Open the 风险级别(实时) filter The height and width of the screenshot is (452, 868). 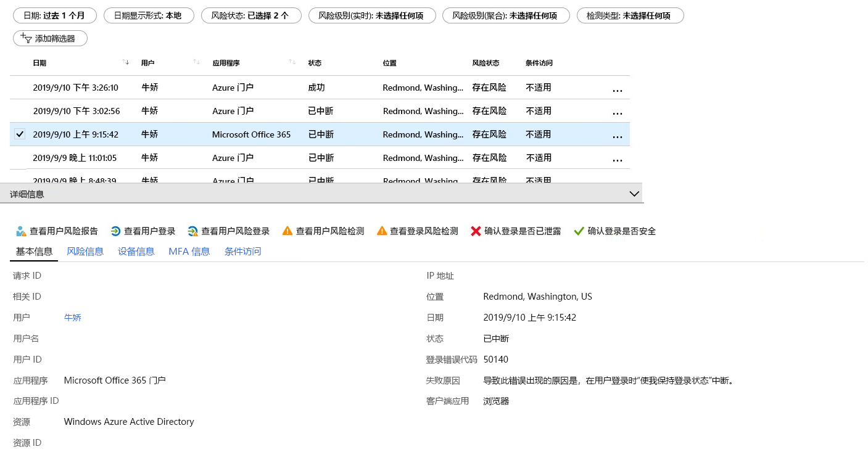pos(372,15)
